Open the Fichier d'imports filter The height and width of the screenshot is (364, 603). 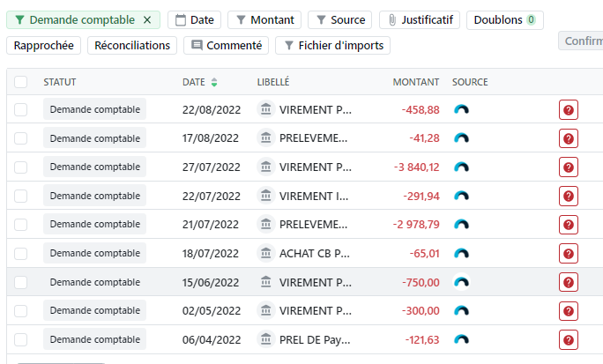pyautogui.click(x=332, y=45)
